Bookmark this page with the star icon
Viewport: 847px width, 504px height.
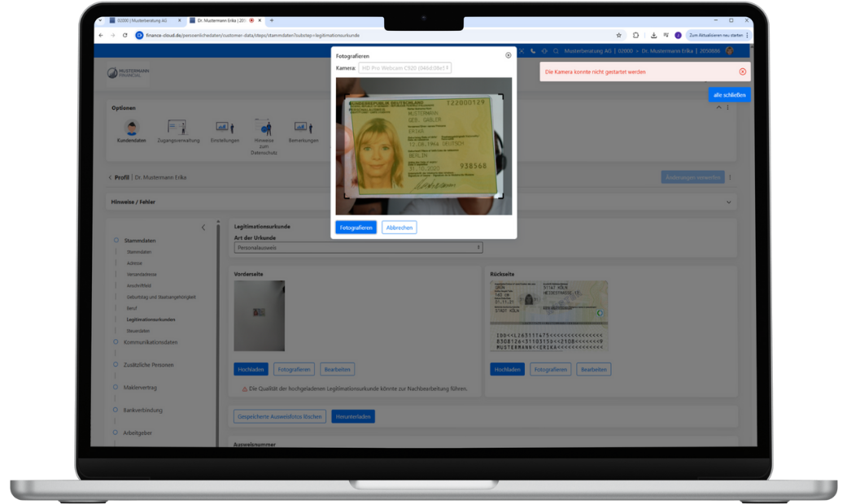619,35
